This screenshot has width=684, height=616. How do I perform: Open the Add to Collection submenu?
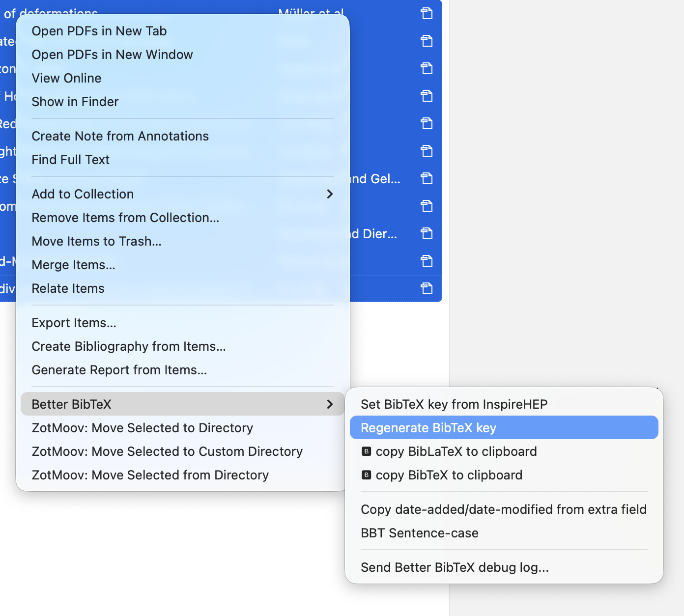182,194
